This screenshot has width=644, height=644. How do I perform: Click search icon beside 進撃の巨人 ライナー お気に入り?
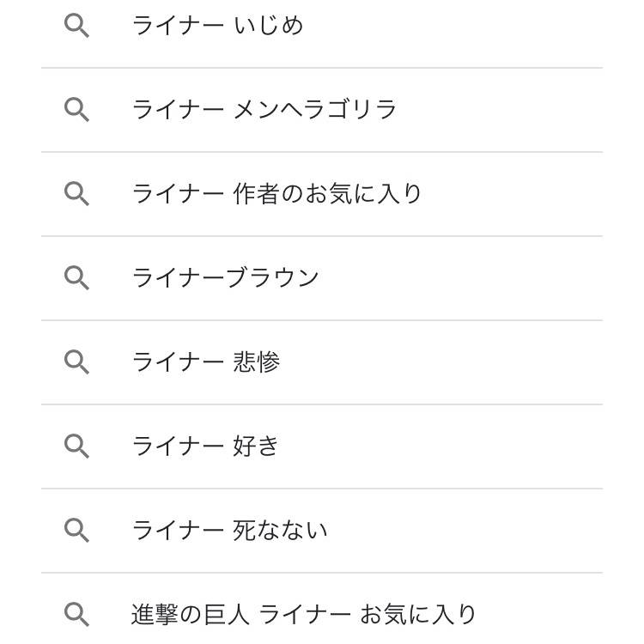coord(76,615)
